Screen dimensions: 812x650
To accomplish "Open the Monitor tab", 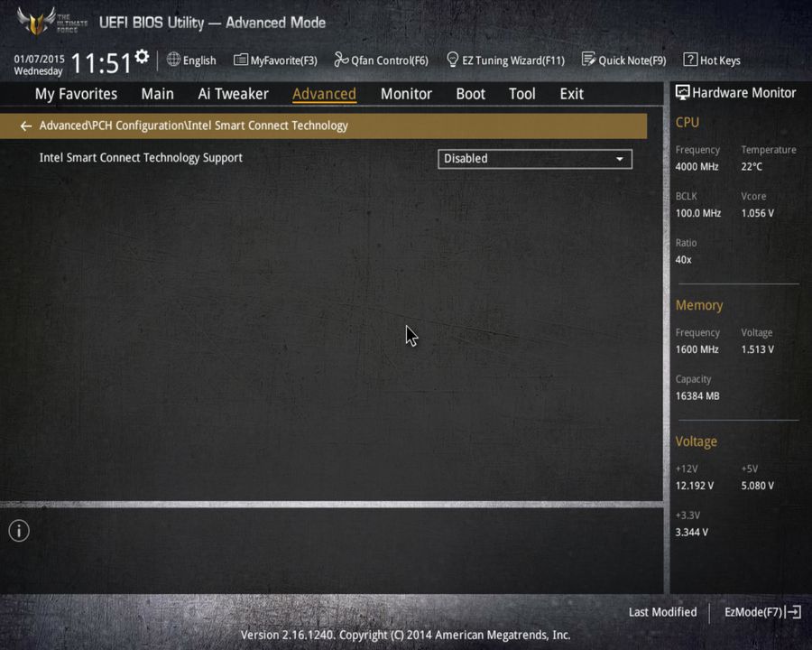I will (406, 94).
